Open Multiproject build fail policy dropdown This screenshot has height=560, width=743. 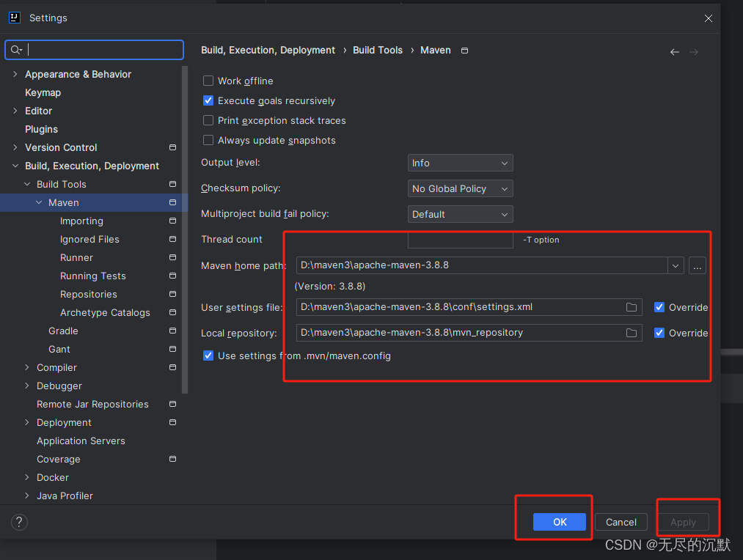460,214
